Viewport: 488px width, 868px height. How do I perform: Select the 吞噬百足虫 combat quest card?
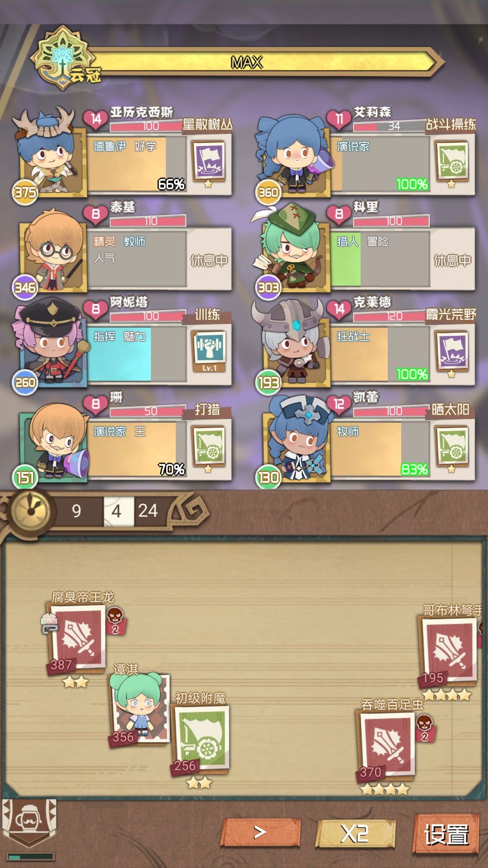click(x=388, y=746)
